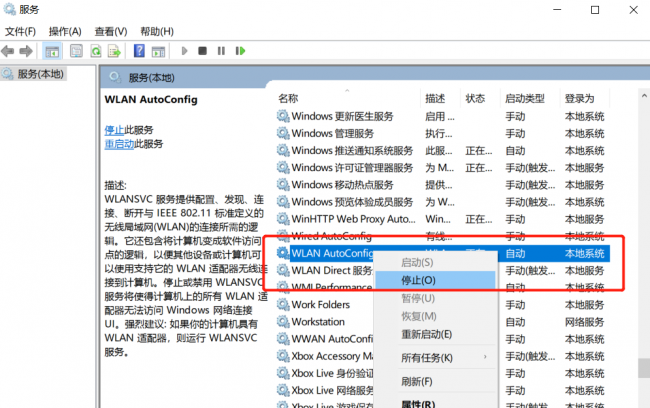
Task: Toggle the show/hide action pane icon
Action: [158, 51]
